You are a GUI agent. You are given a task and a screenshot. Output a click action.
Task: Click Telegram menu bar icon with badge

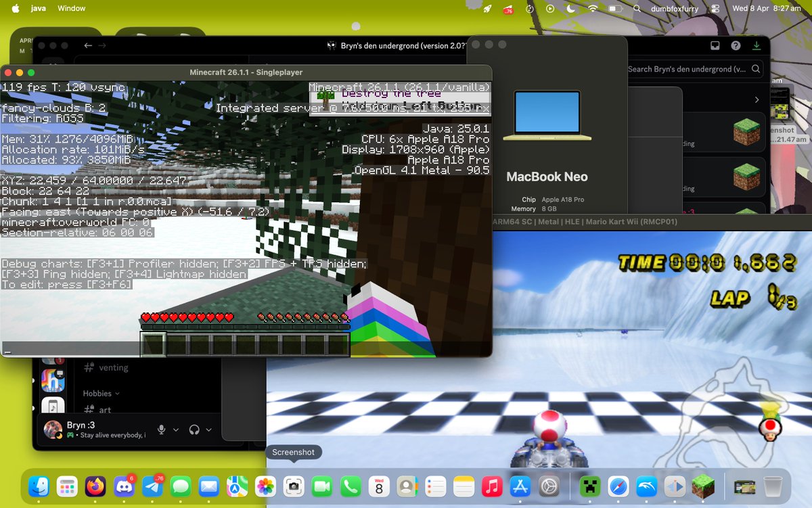(x=507, y=9)
